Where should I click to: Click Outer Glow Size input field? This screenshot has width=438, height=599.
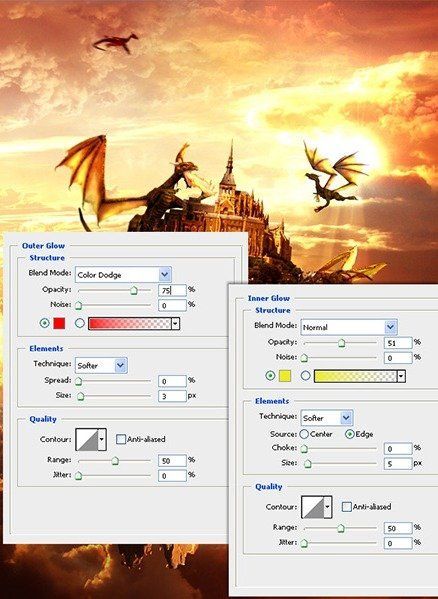click(172, 396)
